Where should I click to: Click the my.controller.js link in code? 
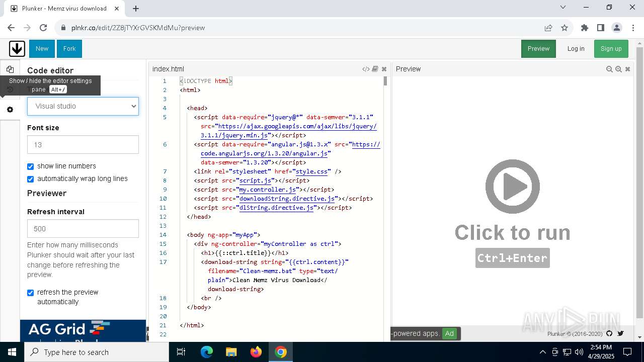point(268,190)
